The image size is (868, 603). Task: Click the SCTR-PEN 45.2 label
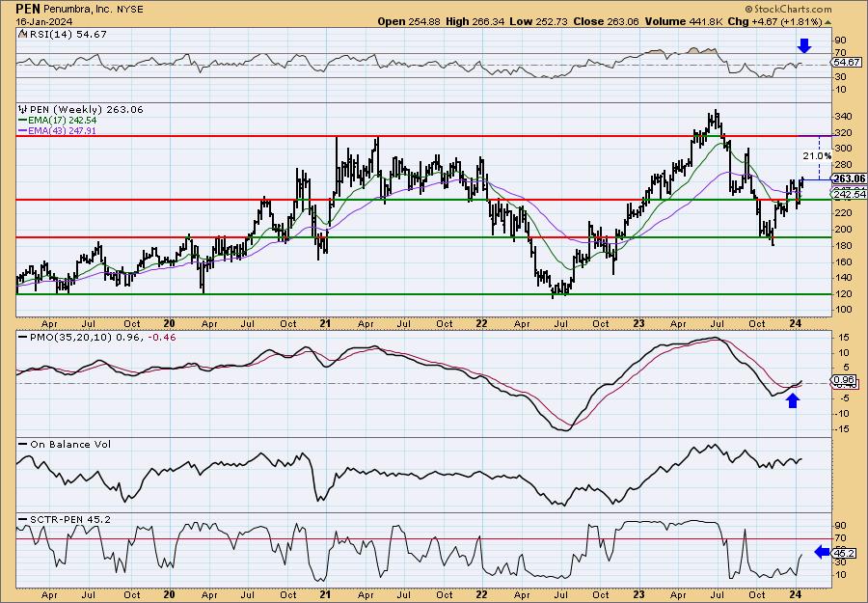(70, 519)
